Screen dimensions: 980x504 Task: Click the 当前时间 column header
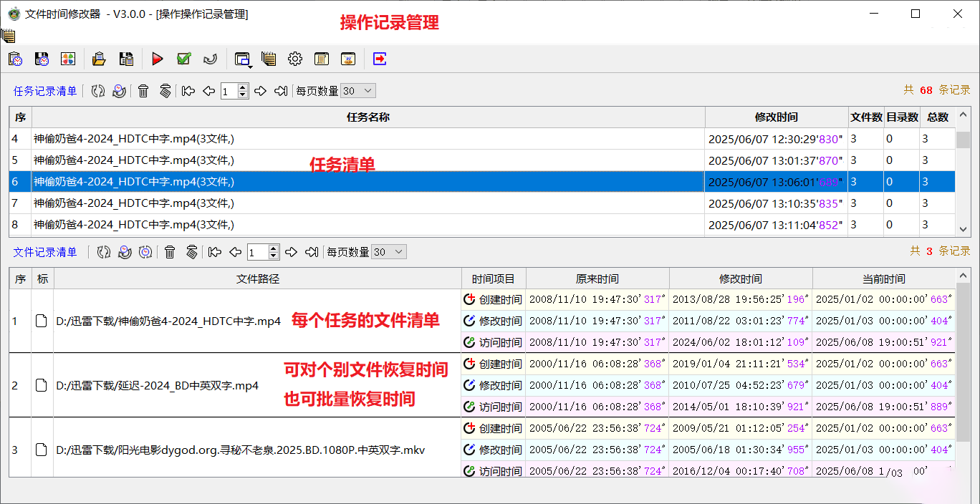coord(884,278)
